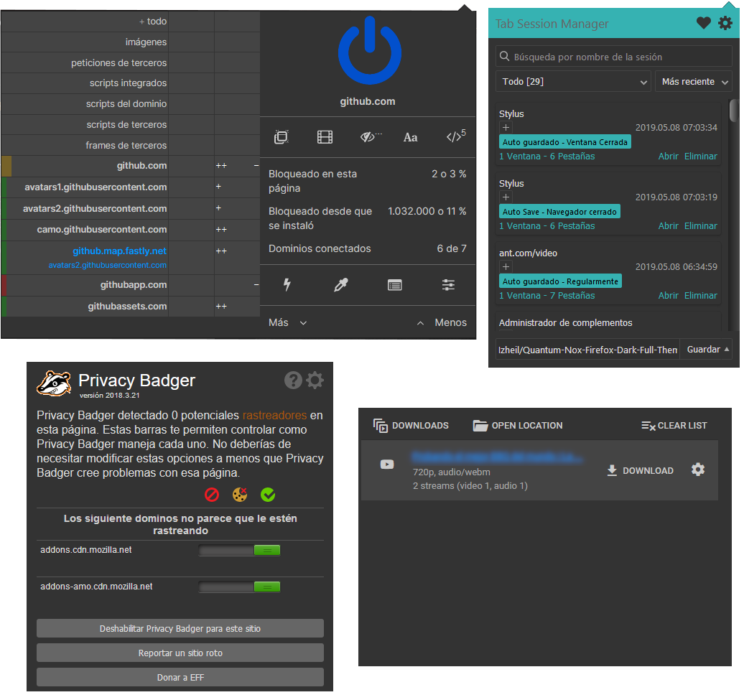
Task: Click the 'rastreadores' link
Action: [275, 416]
